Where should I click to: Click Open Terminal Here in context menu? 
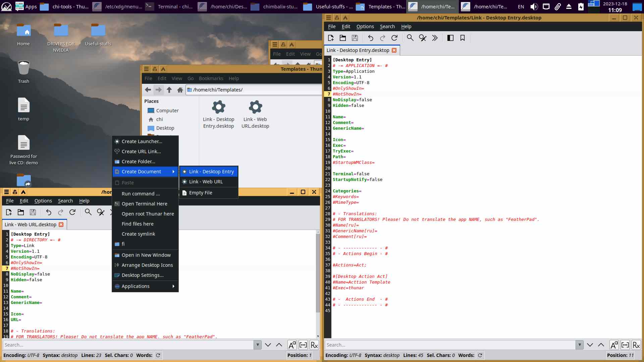click(x=144, y=204)
